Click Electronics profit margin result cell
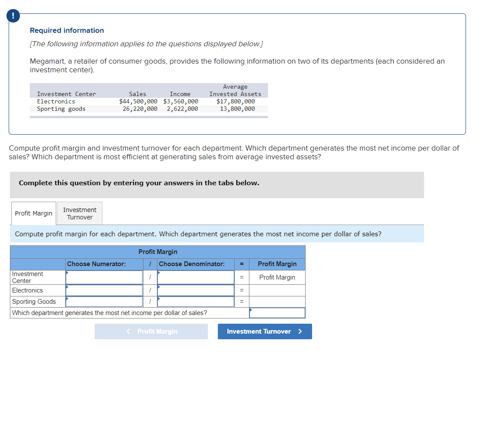 click(277, 290)
